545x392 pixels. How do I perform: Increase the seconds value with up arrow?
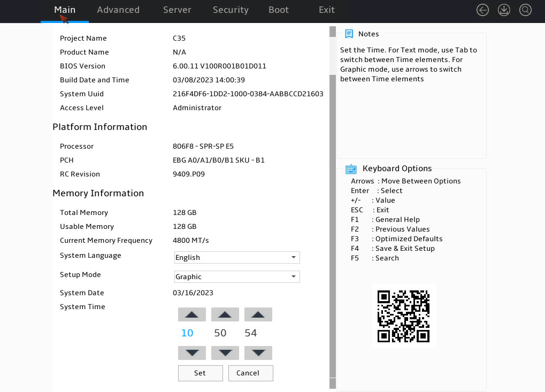(258, 314)
